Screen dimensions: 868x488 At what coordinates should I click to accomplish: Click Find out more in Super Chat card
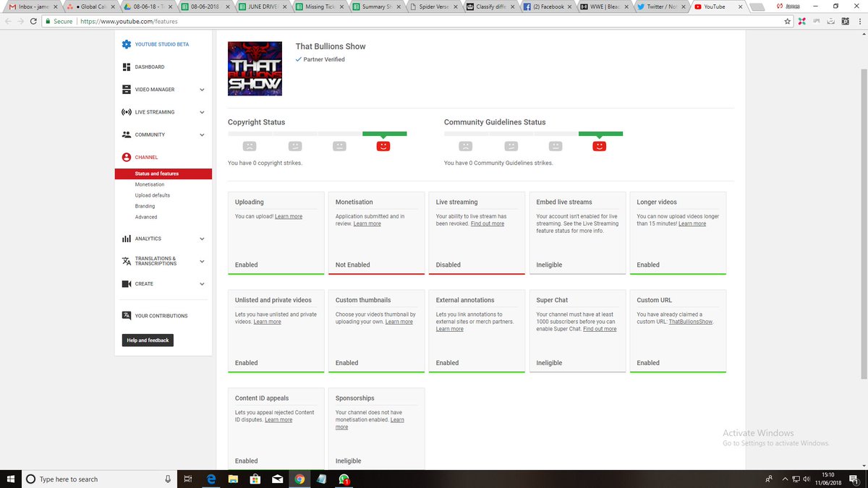pos(600,329)
